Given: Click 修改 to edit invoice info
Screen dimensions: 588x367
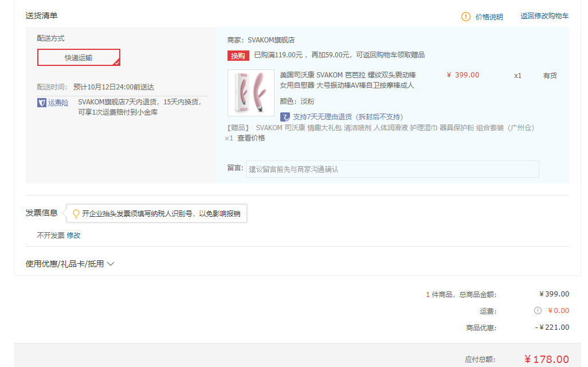Looking at the screenshot, I should [73, 235].
